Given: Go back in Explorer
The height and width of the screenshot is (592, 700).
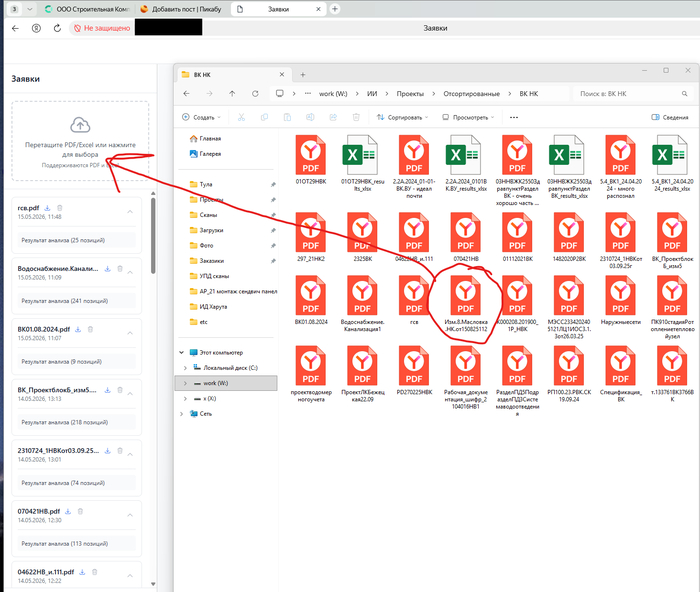Looking at the screenshot, I should 187,94.
